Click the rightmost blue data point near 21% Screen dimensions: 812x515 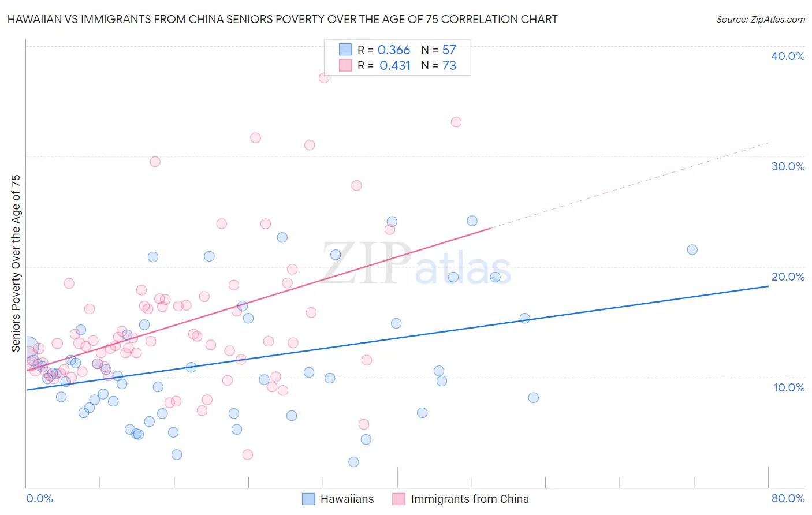coord(692,249)
